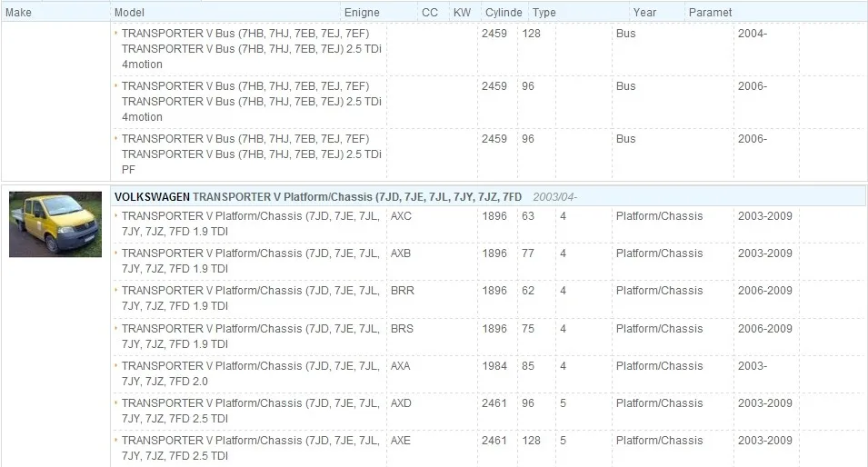868x467 pixels.
Task: Click the 2004- year cell
Action: click(753, 34)
